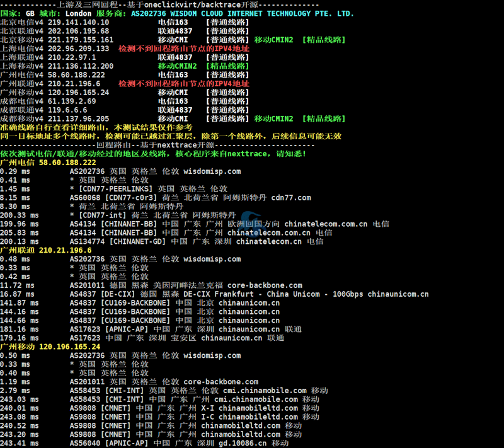This screenshot has height=448, width=504.
Task: Open the cdn77.com hostname
Action: (291, 197)
